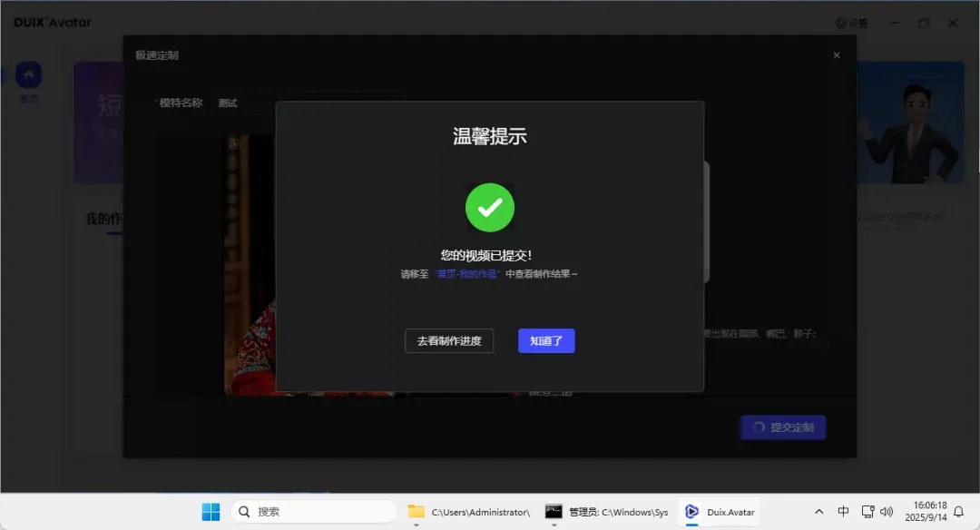Click the 提交定制 button

783,427
